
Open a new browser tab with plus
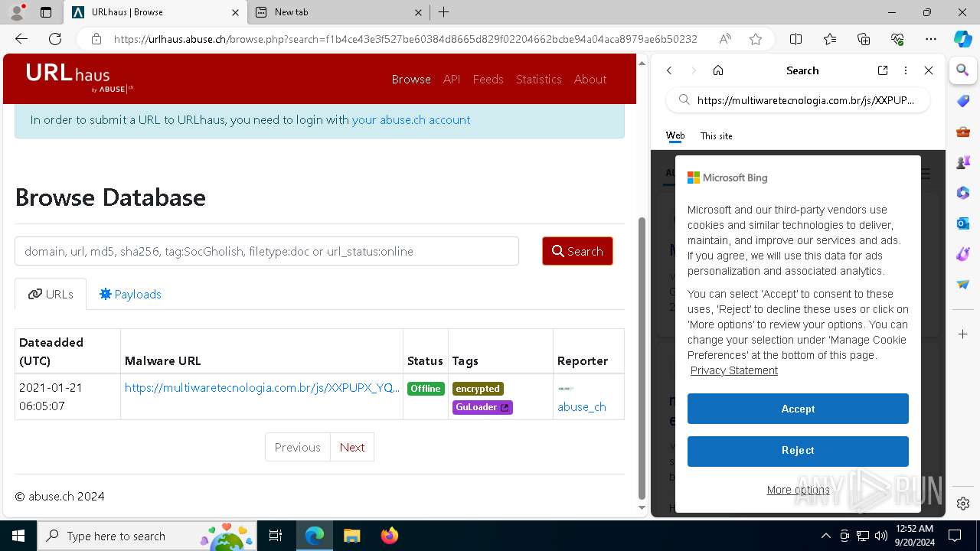(x=443, y=12)
